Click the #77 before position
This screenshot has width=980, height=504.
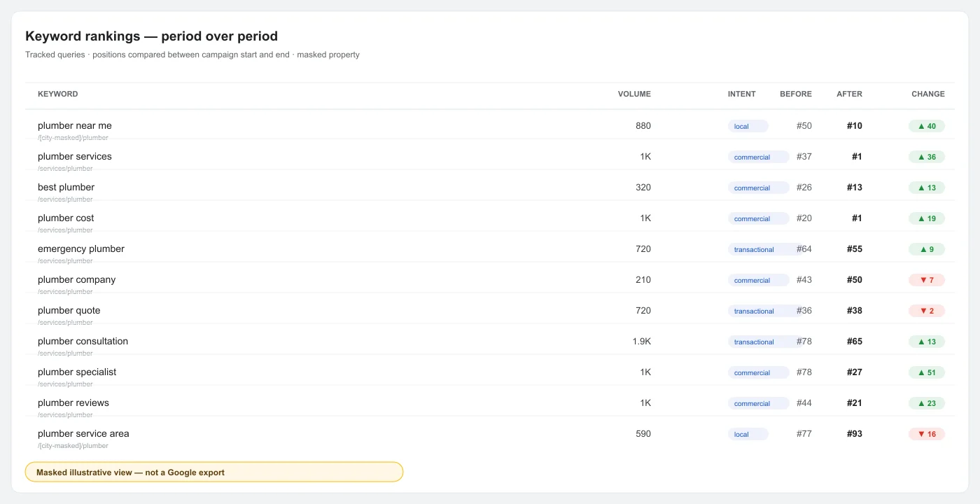coord(804,434)
